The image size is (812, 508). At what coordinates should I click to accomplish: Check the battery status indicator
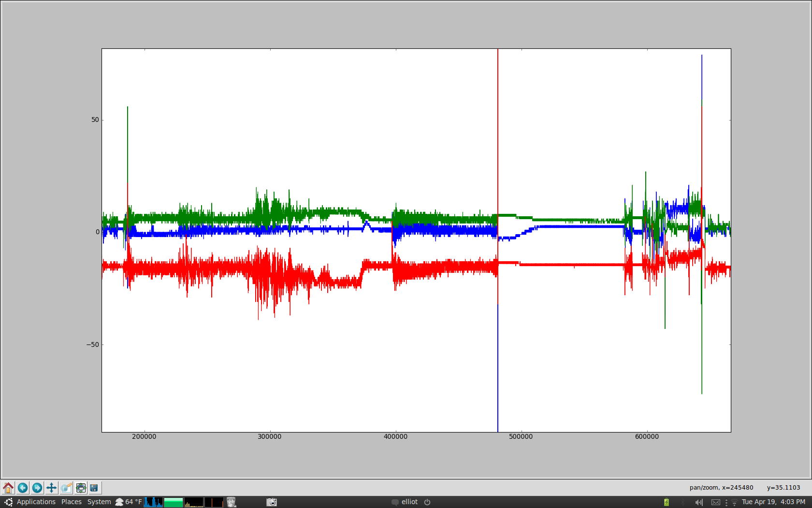666,502
